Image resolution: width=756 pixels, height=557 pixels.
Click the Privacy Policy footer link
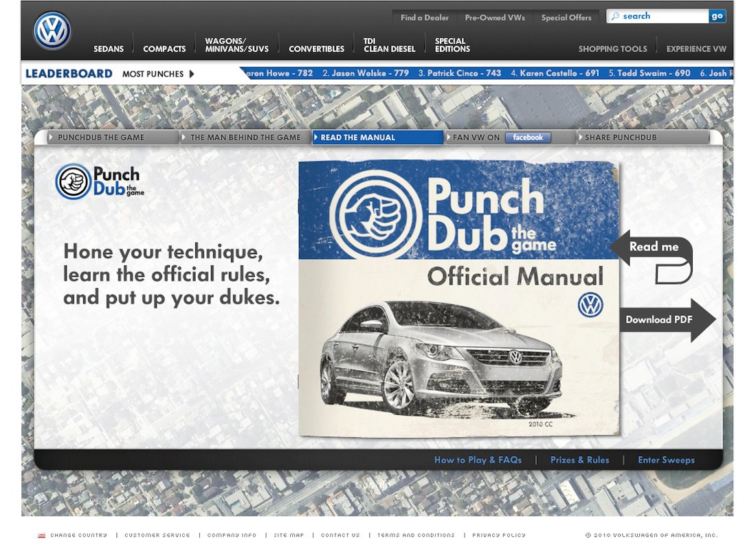[x=499, y=535]
